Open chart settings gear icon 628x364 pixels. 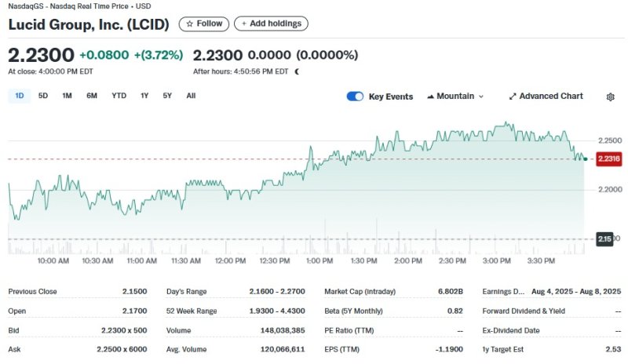point(610,97)
